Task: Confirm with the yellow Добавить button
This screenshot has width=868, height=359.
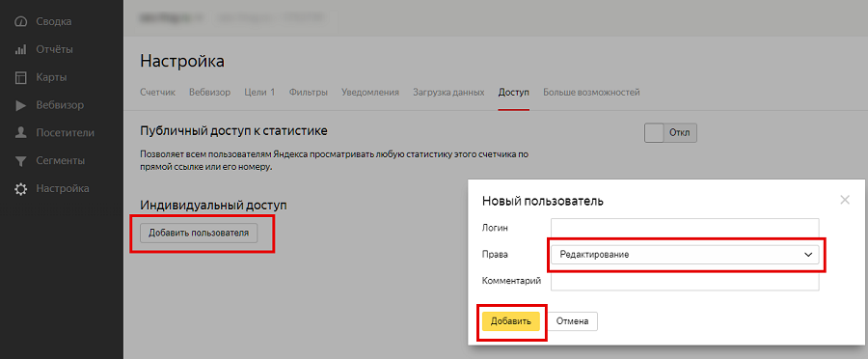Action: [511, 320]
